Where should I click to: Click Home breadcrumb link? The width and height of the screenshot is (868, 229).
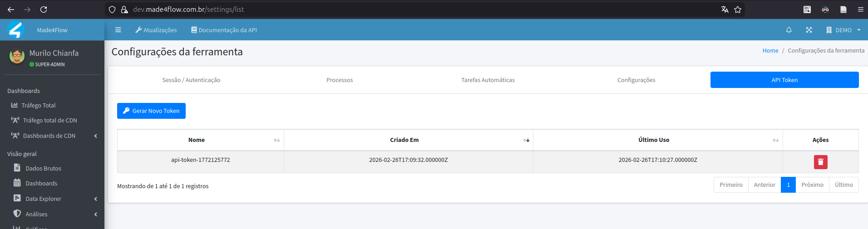tap(770, 50)
